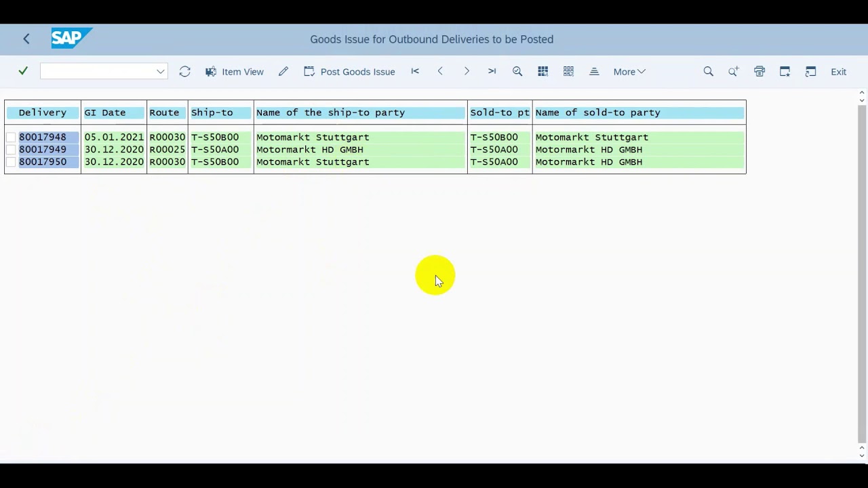Click the Find Next icon
The width and height of the screenshot is (868, 488).
coord(734,71)
